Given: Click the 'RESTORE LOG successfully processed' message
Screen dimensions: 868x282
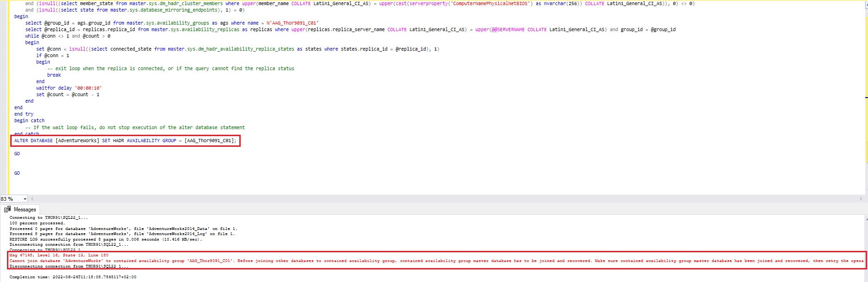Looking at the screenshot, I should coord(105,239).
